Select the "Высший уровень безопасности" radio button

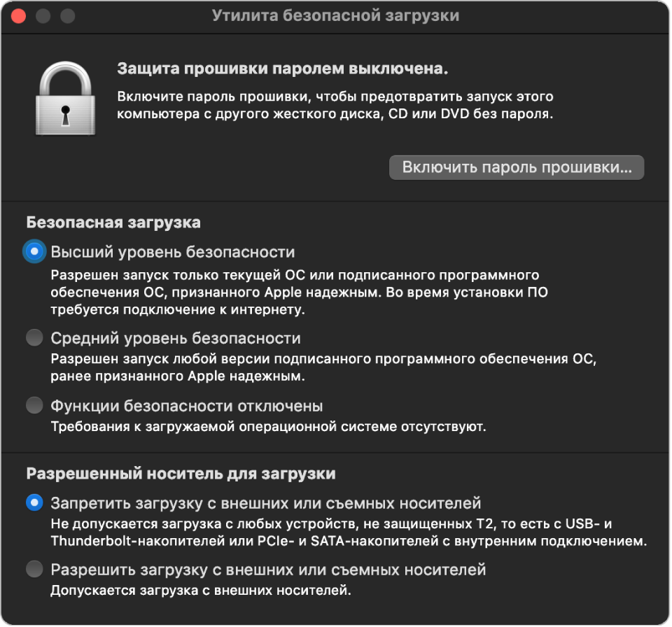click(x=34, y=252)
